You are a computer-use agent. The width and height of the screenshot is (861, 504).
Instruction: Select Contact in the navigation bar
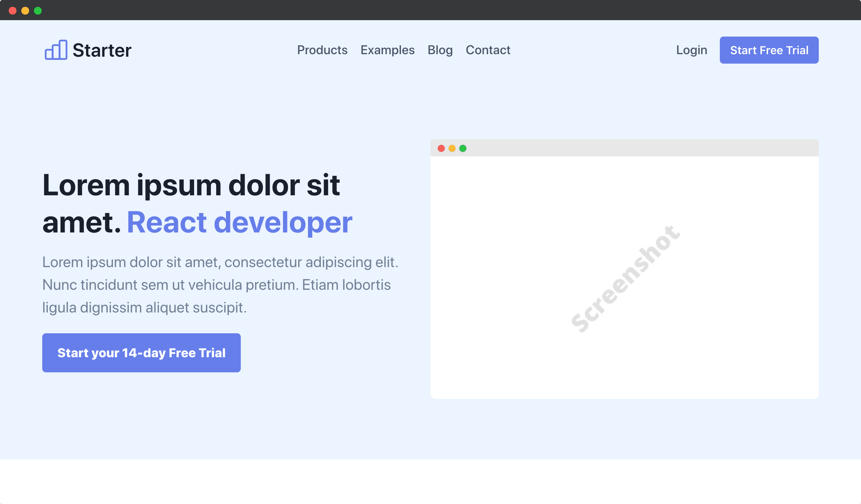[x=488, y=50]
